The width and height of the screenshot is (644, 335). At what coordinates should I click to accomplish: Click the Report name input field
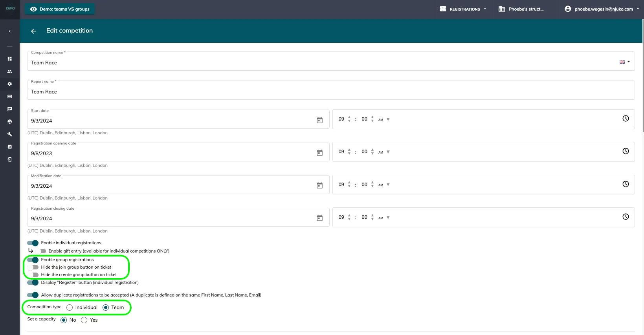331,90
